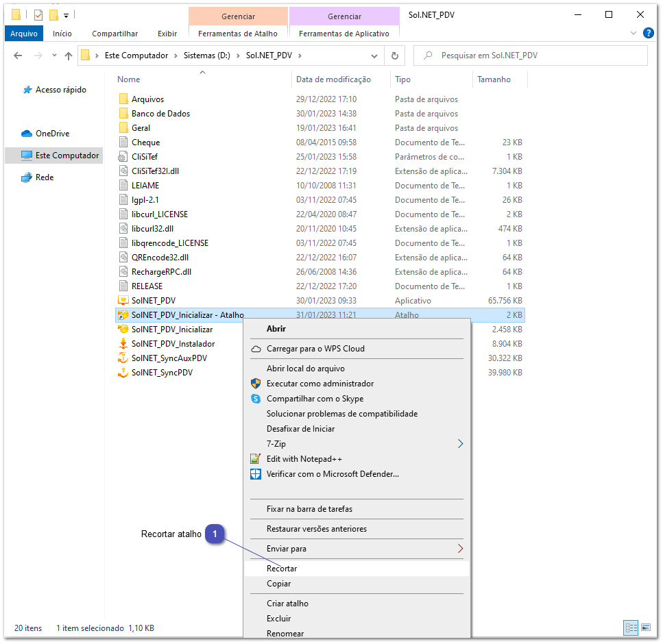663x644 pixels.
Task: Switch to large thumbnails view in status bar
Action: [x=645, y=628]
